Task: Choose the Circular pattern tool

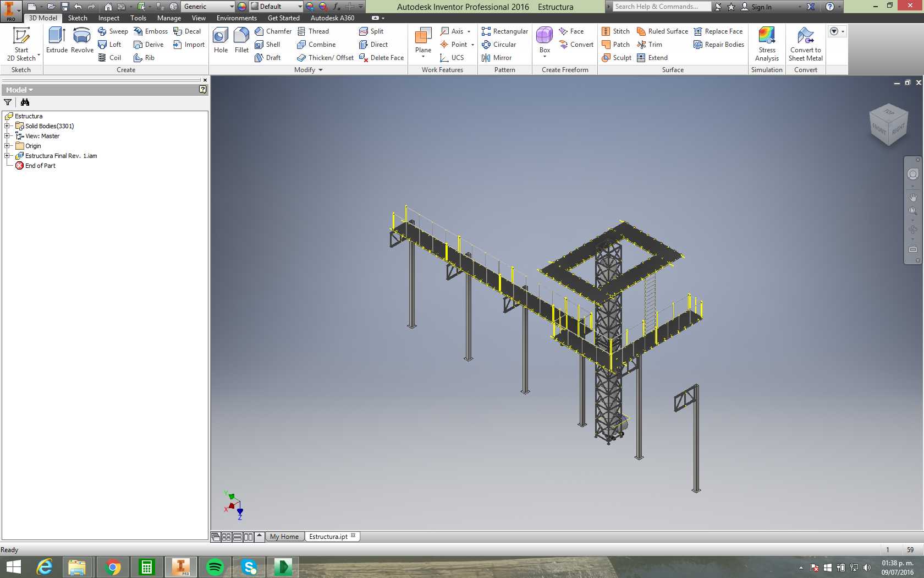Action: coord(499,45)
